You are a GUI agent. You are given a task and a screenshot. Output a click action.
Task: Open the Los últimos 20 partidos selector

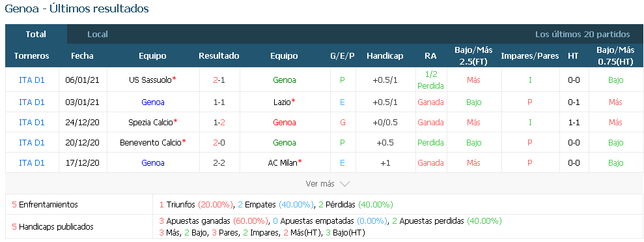[x=582, y=35]
